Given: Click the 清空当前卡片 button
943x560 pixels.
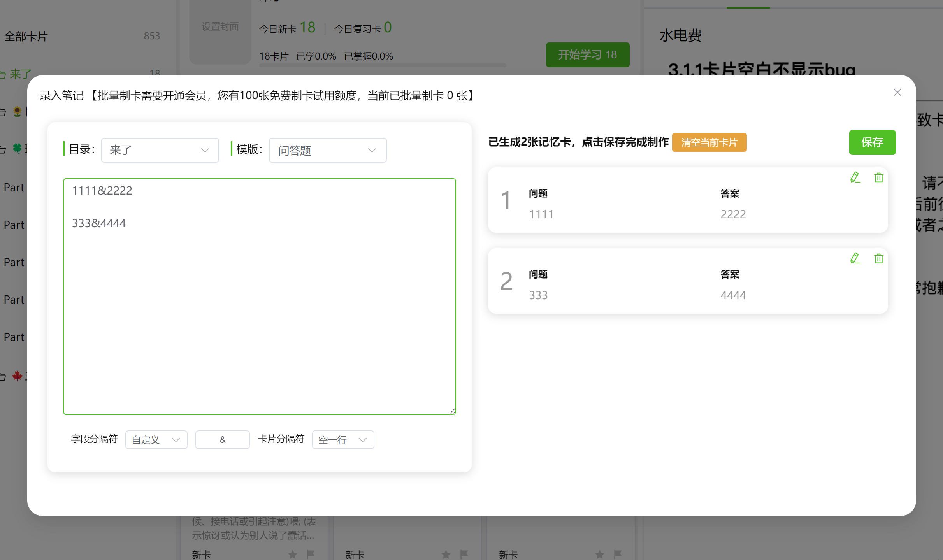Looking at the screenshot, I should tap(709, 142).
